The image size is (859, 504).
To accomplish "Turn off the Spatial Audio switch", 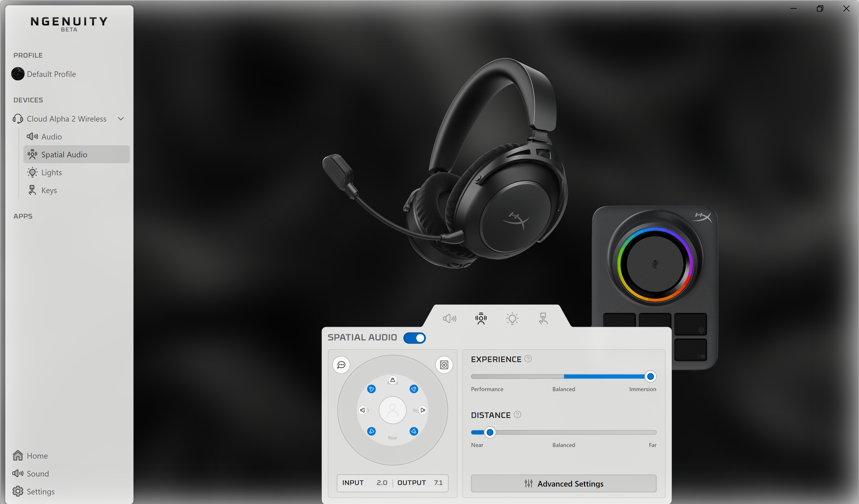I will point(414,338).
